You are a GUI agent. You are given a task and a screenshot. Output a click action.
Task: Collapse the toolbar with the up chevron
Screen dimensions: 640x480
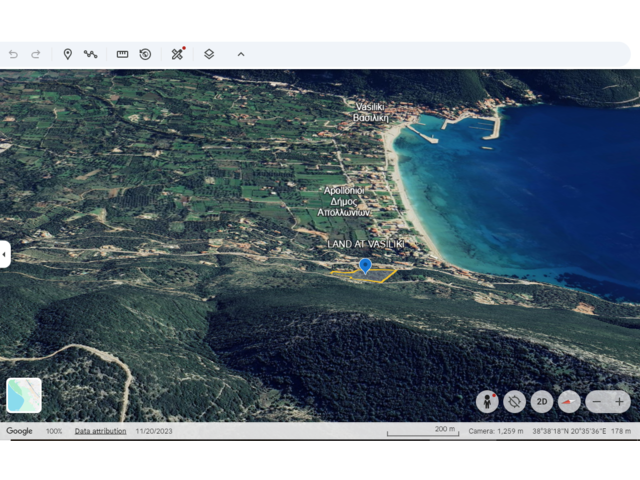[241, 54]
